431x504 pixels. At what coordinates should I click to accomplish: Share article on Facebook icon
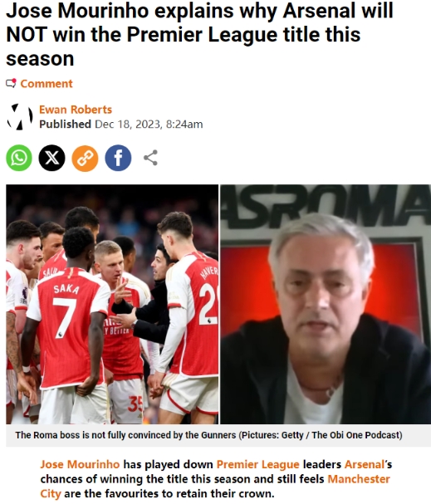click(118, 158)
